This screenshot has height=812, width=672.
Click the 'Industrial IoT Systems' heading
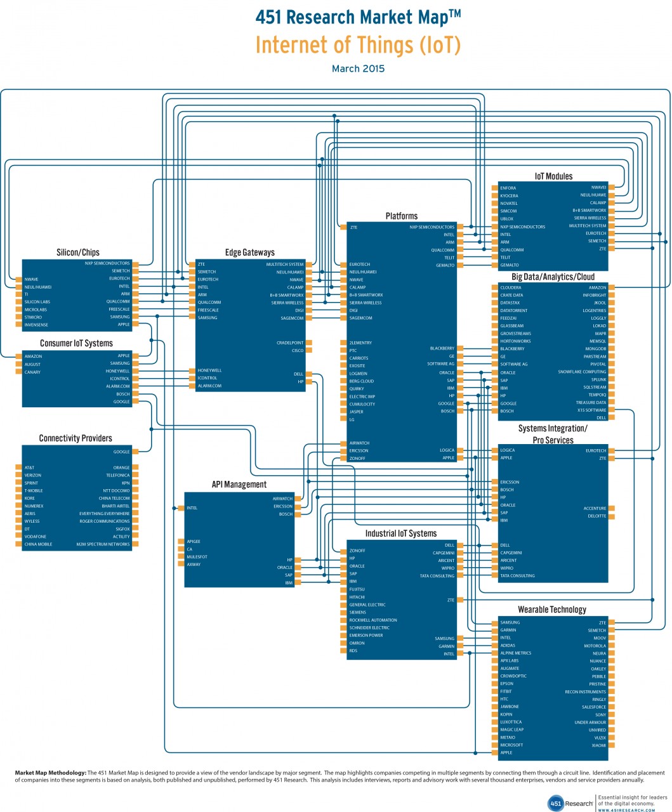(x=401, y=534)
